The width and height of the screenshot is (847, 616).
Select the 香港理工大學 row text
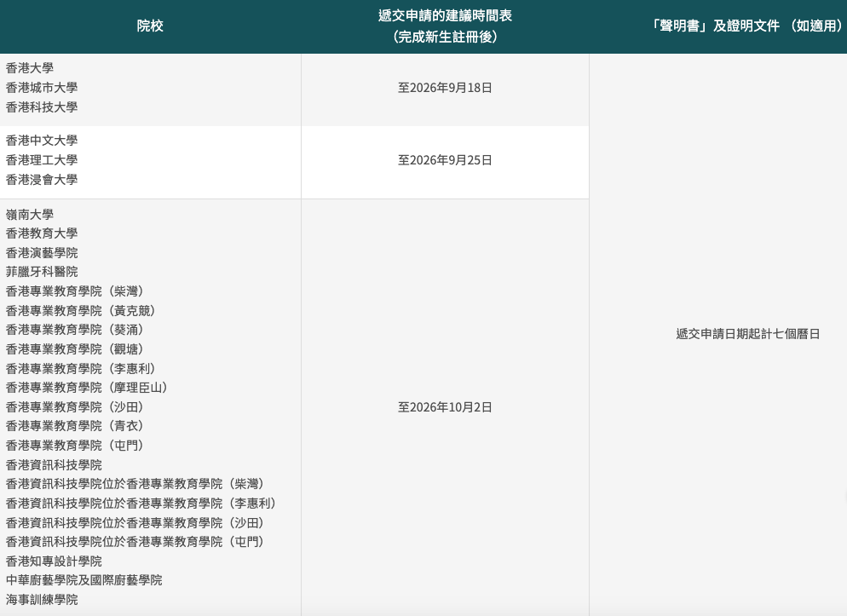(42, 160)
